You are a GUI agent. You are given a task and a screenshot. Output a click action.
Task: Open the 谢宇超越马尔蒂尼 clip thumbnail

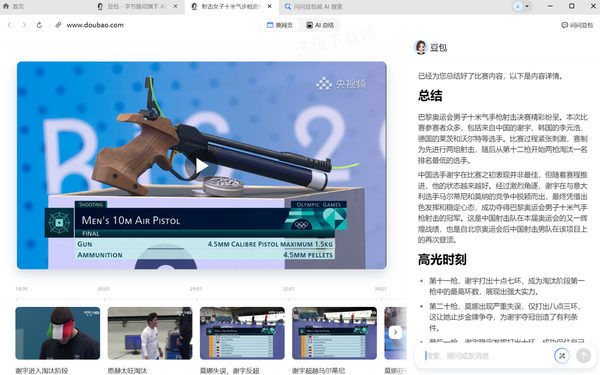[334, 333]
